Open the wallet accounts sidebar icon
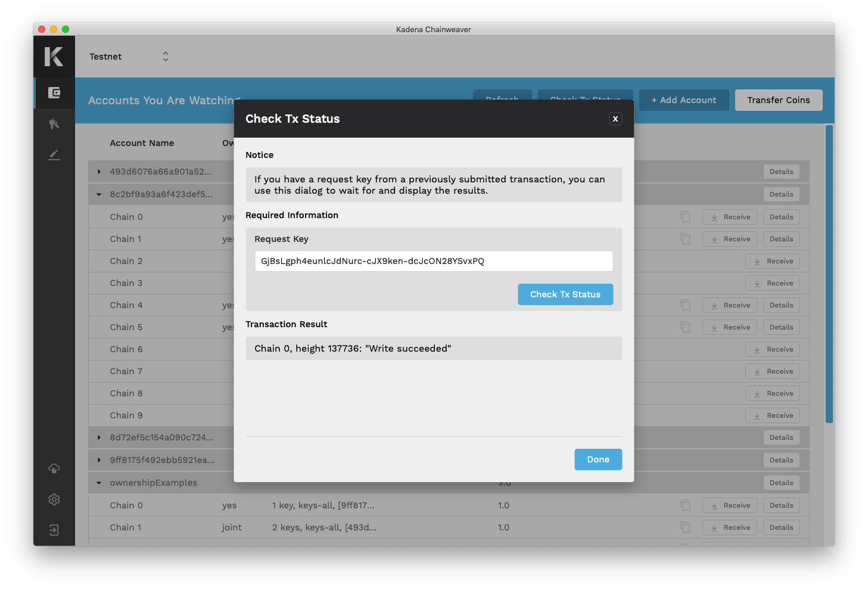This screenshot has height=590, width=868. (x=54, y=93)
